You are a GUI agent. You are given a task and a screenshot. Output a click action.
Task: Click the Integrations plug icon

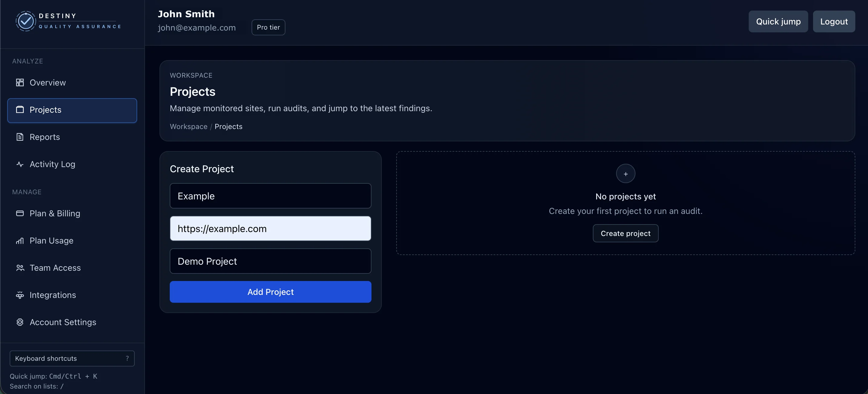click(20, 295)
